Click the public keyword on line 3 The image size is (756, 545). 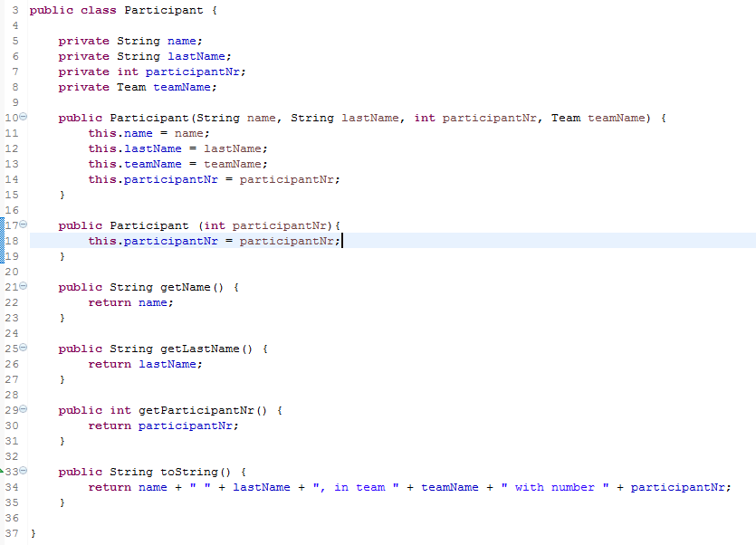coord(50,10)
